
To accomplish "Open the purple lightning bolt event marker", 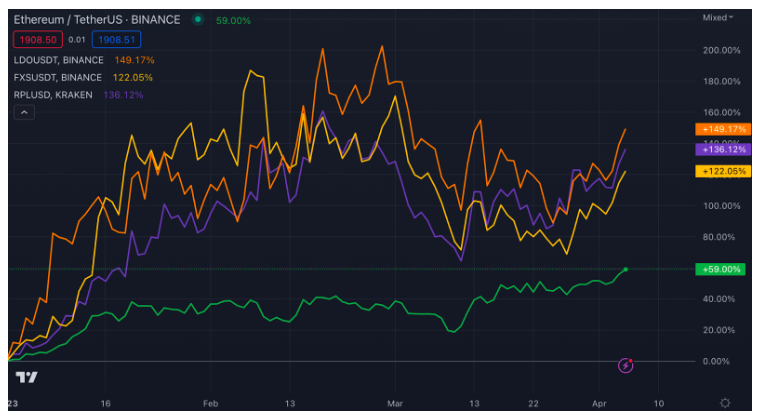I will click(x=626, y=365).
